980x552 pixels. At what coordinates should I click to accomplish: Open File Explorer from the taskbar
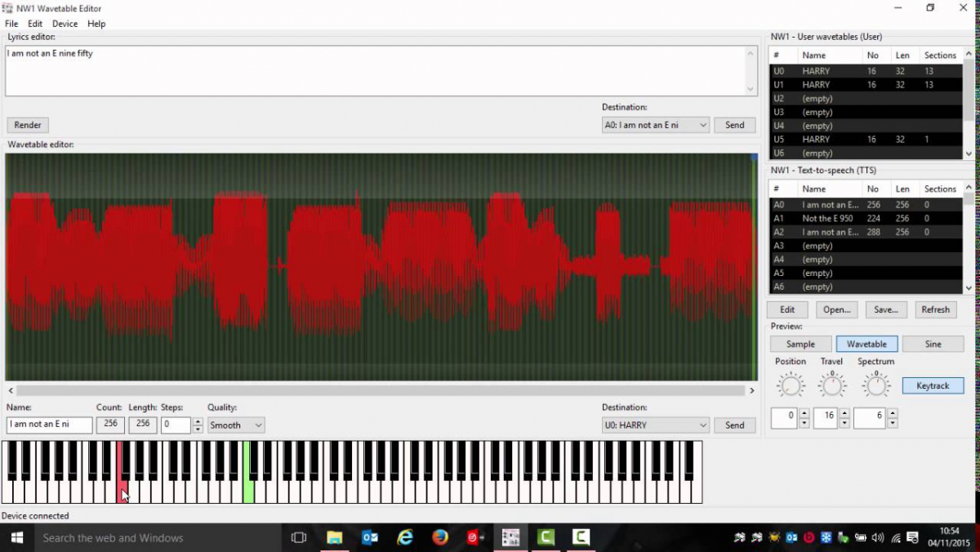point(334,537)
